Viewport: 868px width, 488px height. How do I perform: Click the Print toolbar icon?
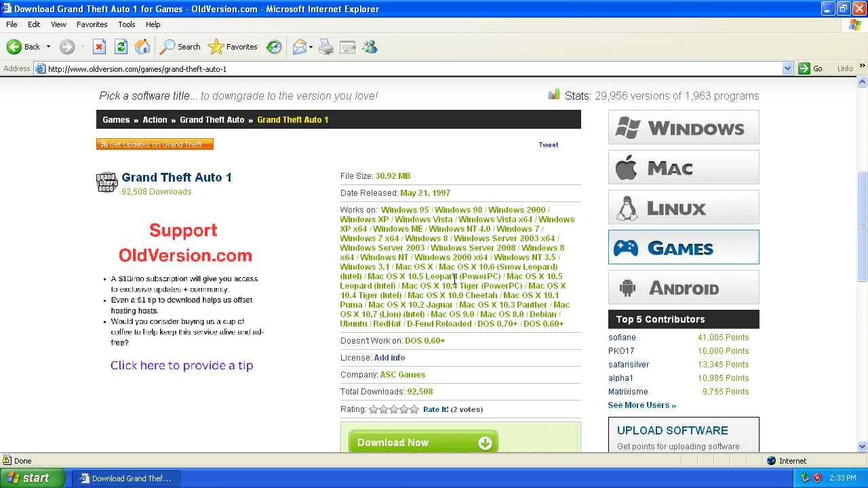[326, 47]
